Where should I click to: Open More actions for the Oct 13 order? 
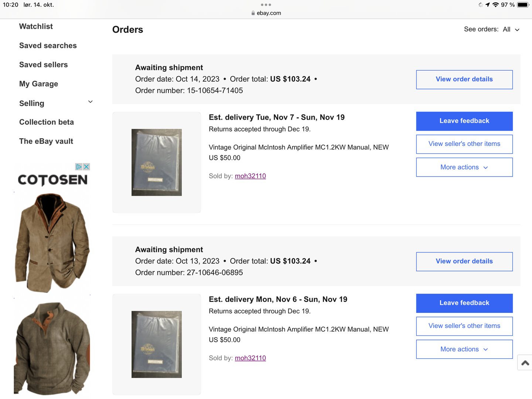pos(464,349)
